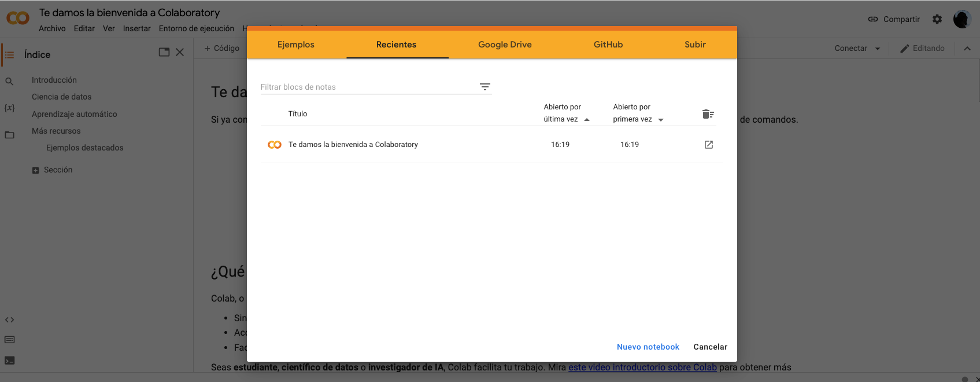Open the files folder icon in sidebar
This screenshot has height=382, width=980.
[x=9, y=135]
